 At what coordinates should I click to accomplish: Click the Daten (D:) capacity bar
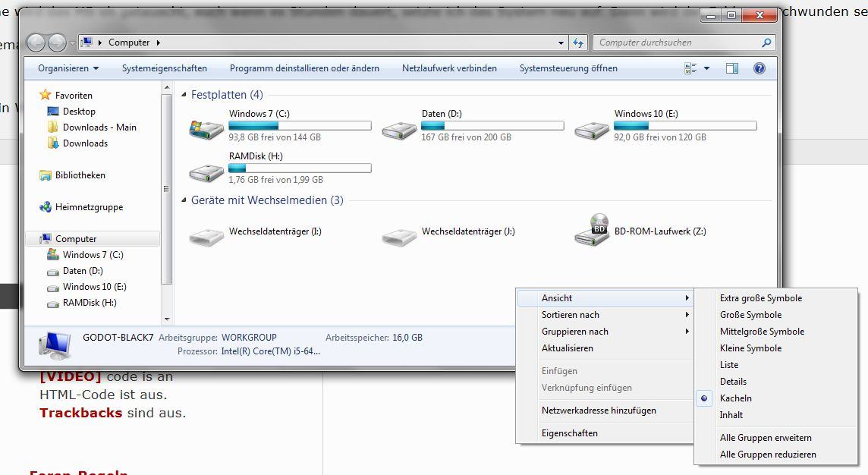[492, 126]
